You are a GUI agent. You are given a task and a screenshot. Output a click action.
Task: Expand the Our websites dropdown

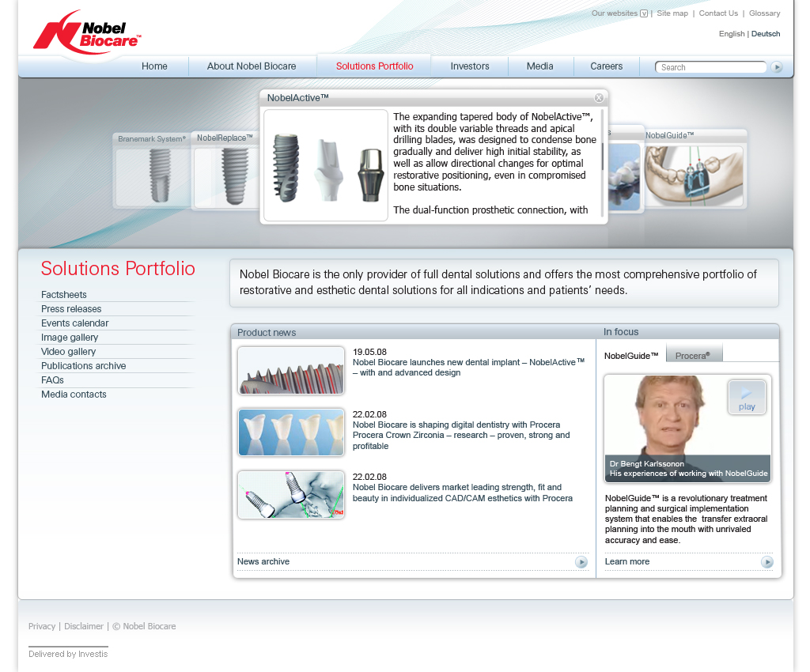643,13
